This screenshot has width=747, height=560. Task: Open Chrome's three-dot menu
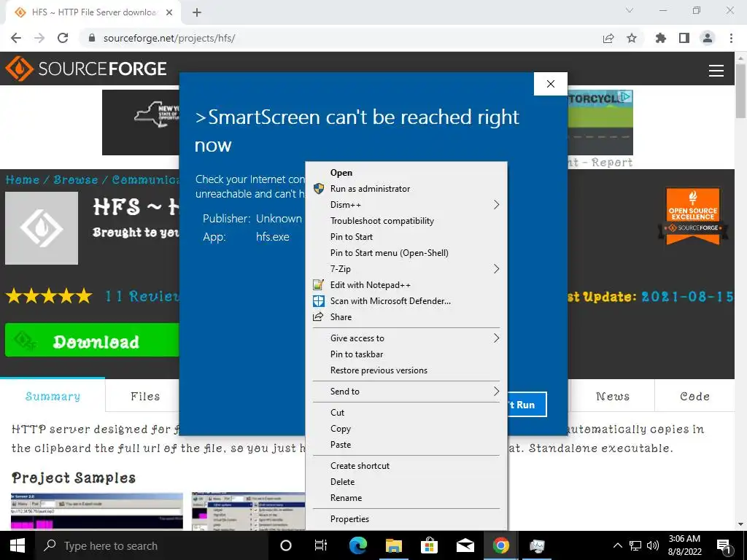click(731, 38)
